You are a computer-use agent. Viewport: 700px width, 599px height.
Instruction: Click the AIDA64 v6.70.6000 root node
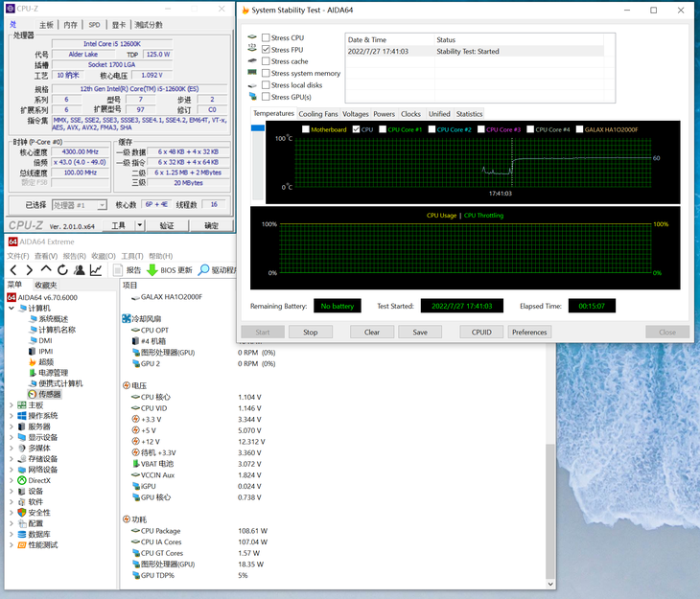click(42, 297)
